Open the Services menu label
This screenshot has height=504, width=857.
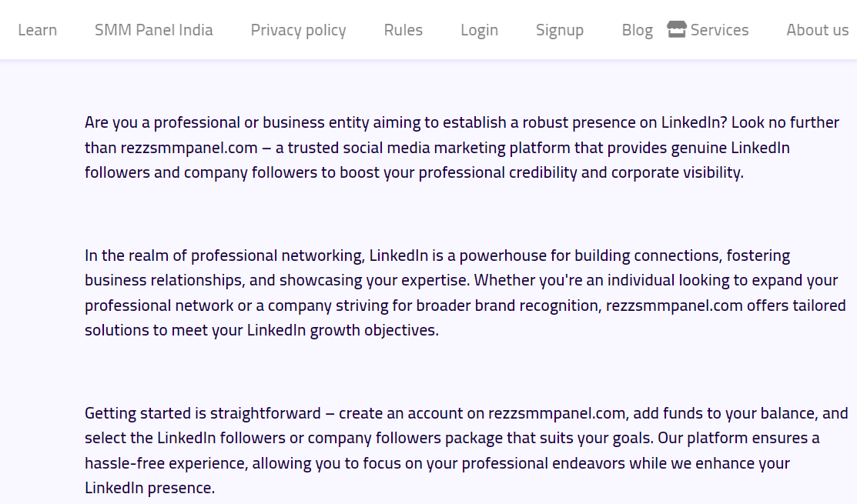click(719, 30)
